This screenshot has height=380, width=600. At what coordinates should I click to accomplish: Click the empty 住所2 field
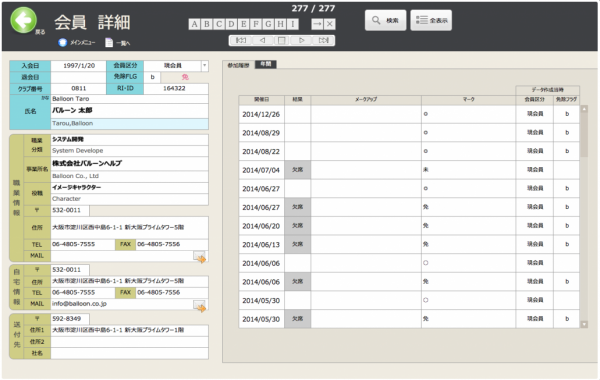(x=130, y=342)
